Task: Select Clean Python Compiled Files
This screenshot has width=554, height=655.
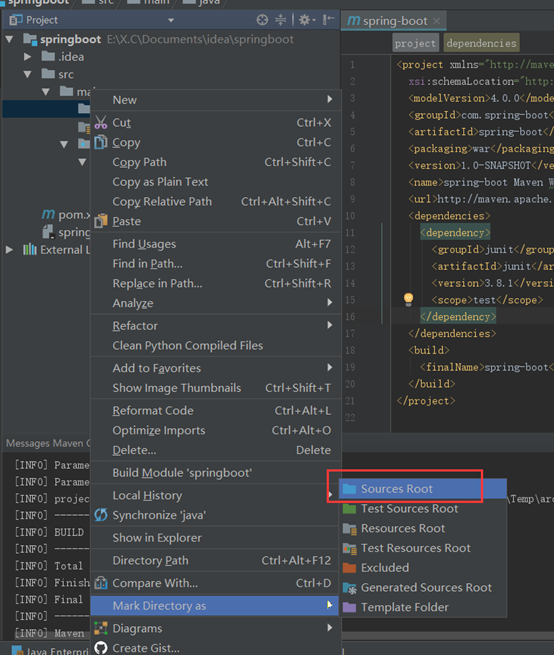Action: (x=216, y=345)
